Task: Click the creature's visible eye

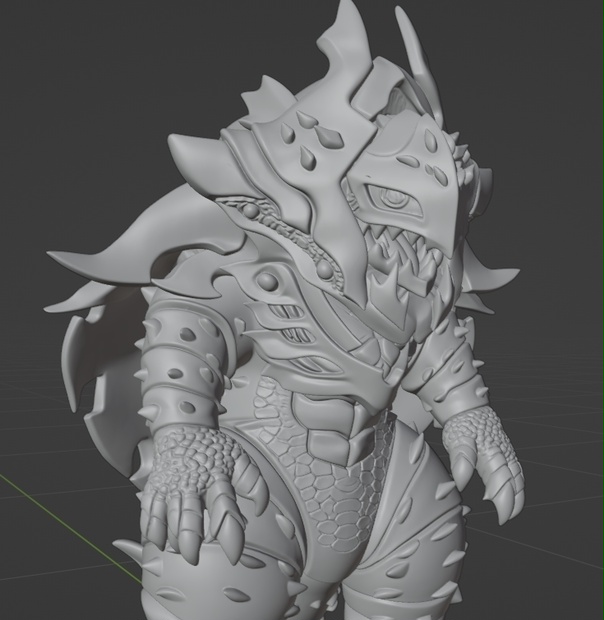Action: [x=393, y=199]
